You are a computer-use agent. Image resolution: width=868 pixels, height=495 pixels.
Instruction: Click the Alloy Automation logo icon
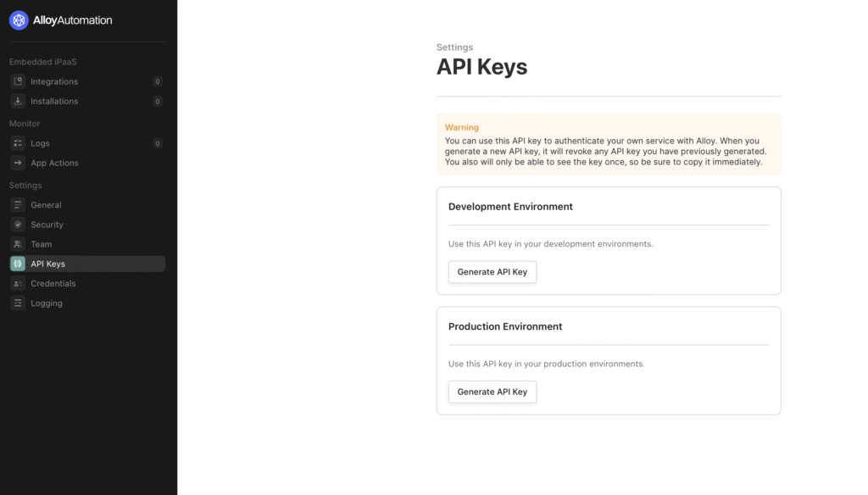coord(19,20)
